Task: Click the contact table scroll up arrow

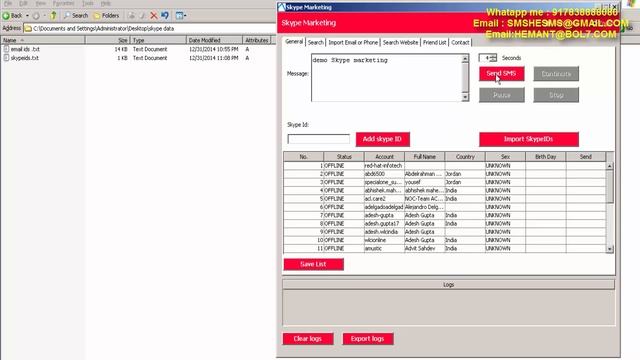Action: point(609,166)
